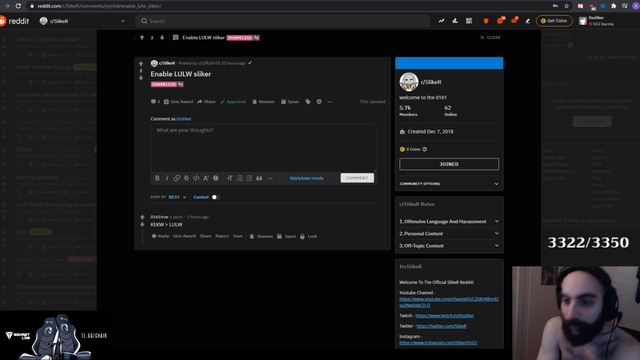Reload the page in the browser
Viewport: 640px width, 360px height.
pyautogui.click(x=18, y=6)
